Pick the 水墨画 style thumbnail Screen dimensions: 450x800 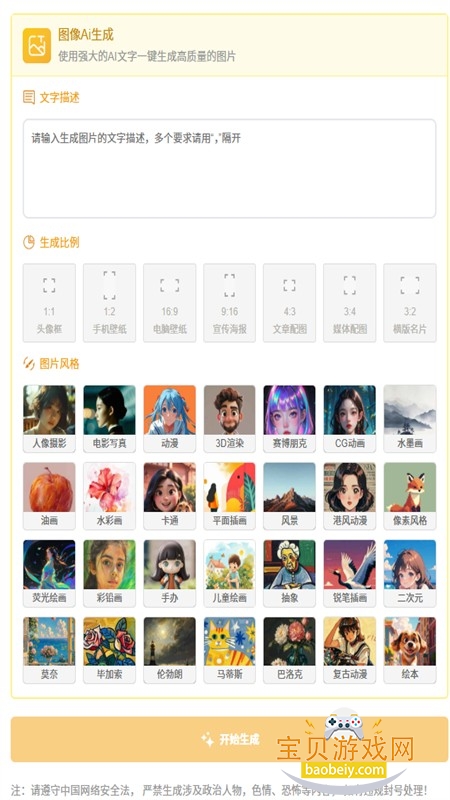[410, 418]
